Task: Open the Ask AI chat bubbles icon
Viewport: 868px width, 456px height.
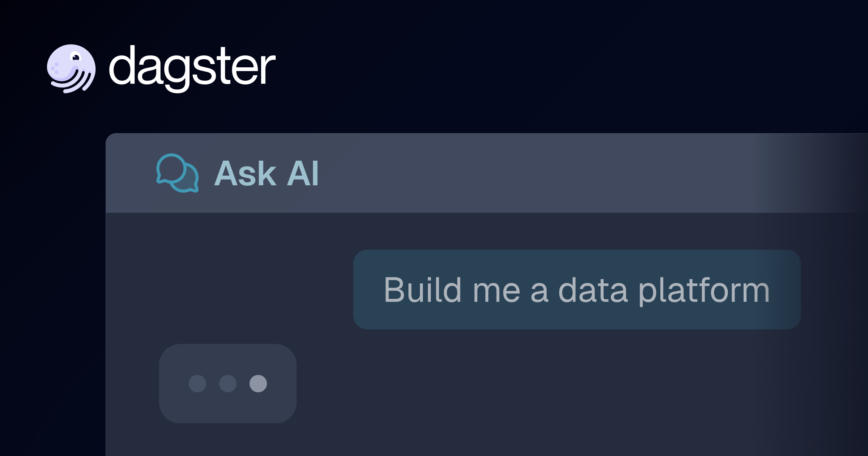Action: point(177,173)
